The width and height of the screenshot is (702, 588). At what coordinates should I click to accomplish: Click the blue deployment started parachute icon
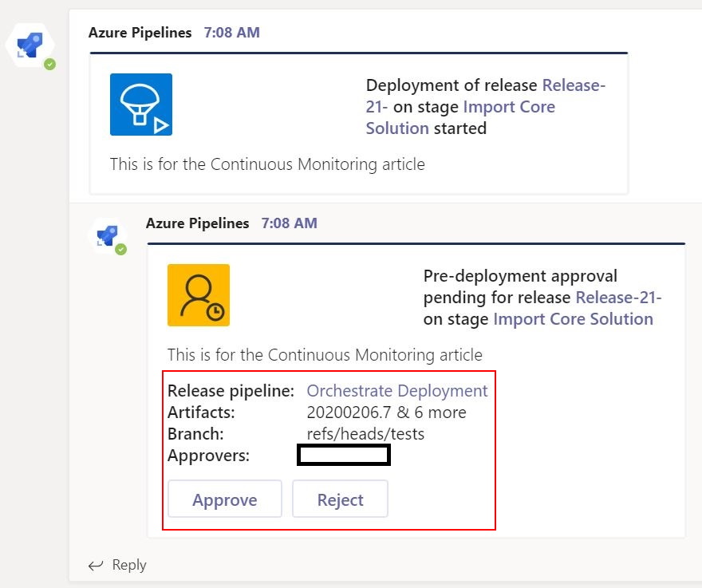pyautogui.click(x=141, y=105)
